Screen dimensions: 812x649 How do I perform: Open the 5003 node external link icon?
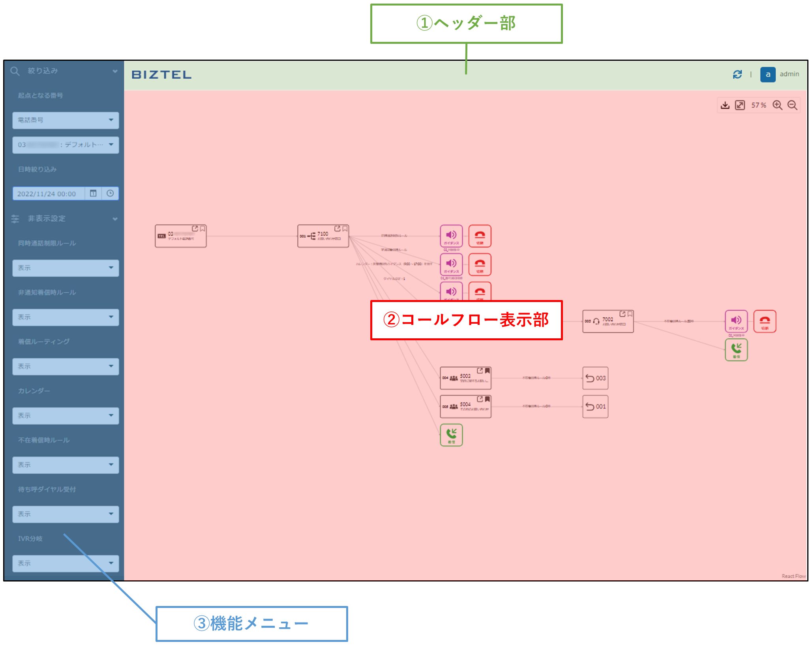coord(480,371)
